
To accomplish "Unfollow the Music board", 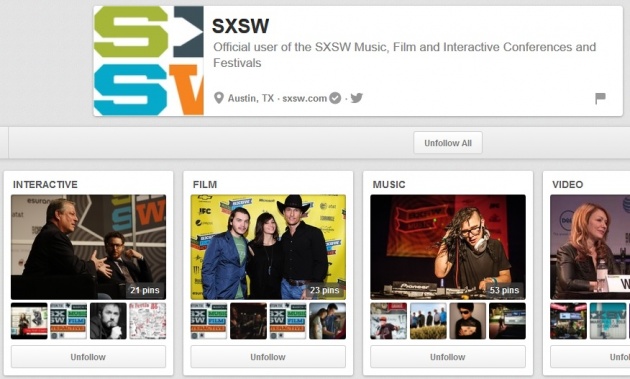I will coord(448,357).
